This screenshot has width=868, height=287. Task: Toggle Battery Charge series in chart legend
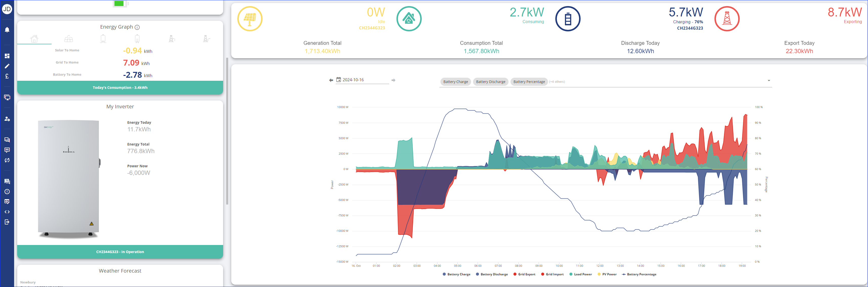(456, 274)
